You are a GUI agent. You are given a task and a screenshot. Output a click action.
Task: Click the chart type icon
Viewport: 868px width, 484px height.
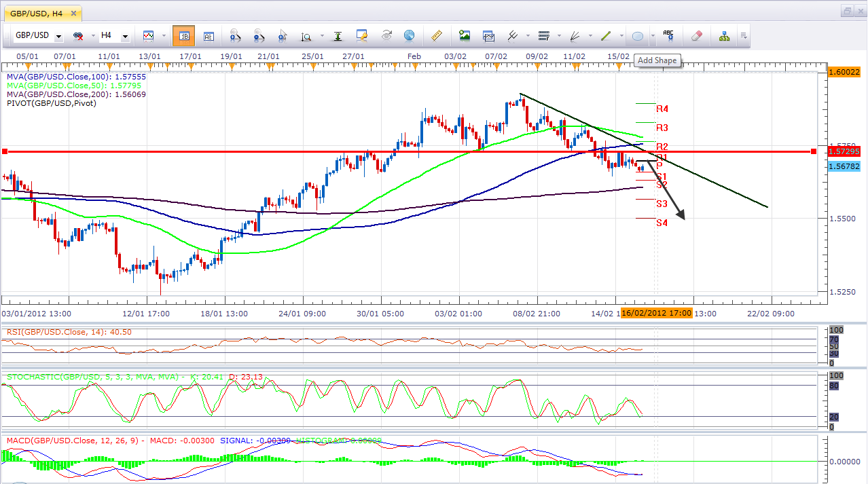click(148, 35)
